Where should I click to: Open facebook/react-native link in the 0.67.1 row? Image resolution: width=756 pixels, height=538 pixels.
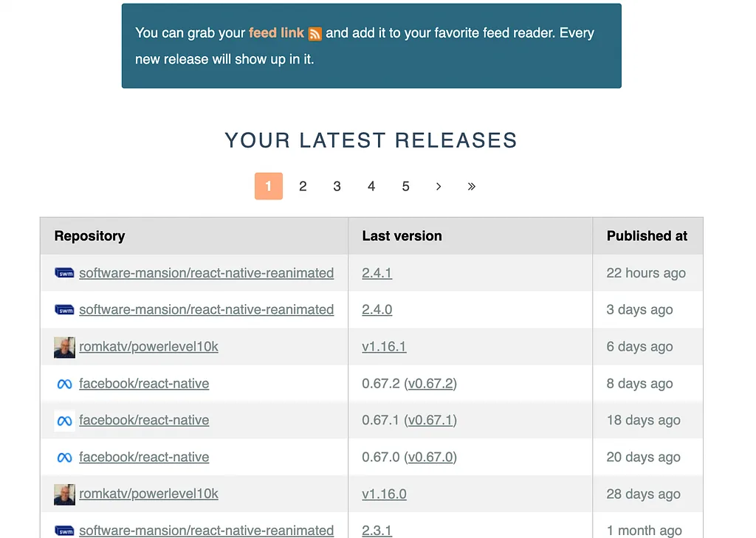click(x=144, y=420)
